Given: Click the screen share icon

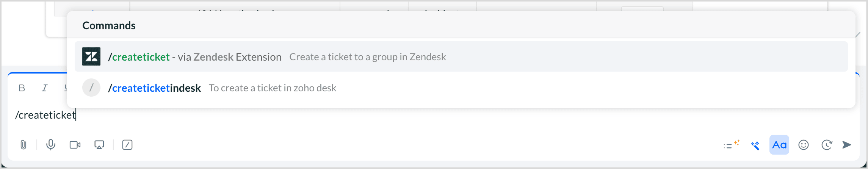Looking at the screenshot, I should click(x=99, y=145).
